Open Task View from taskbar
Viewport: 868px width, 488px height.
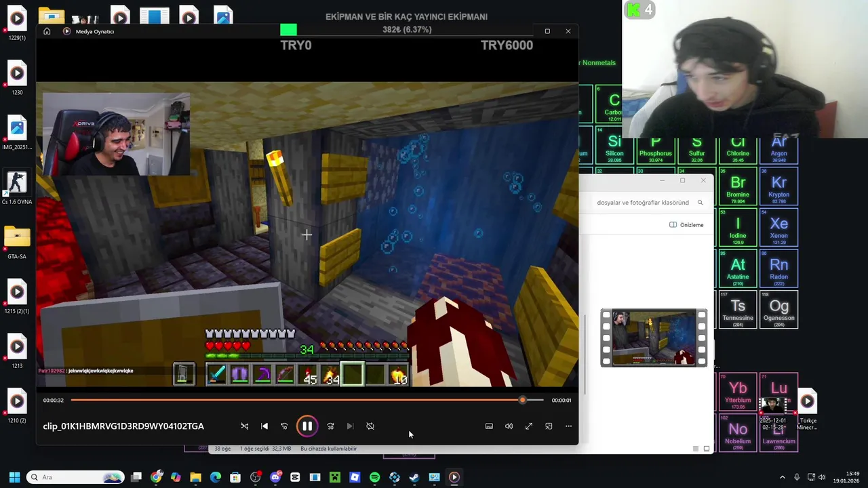[x=136, y=477]
